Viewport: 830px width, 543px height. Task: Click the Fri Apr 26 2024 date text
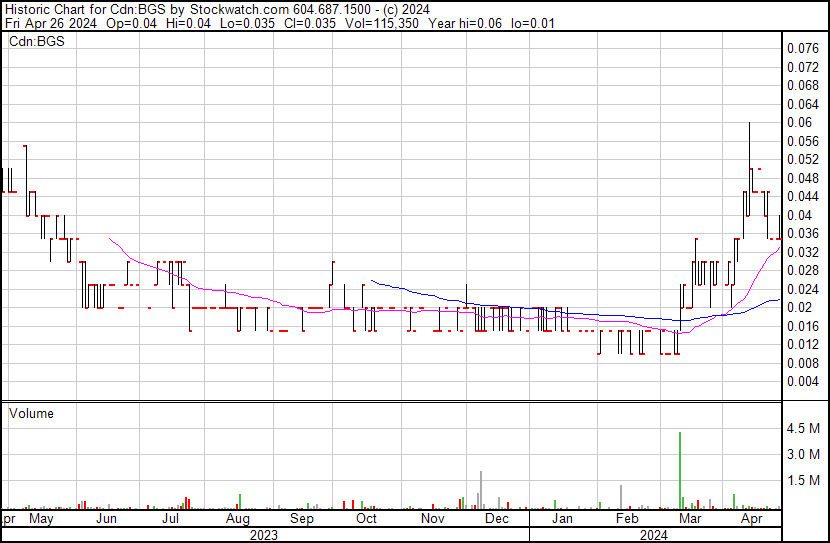(51, 23)
